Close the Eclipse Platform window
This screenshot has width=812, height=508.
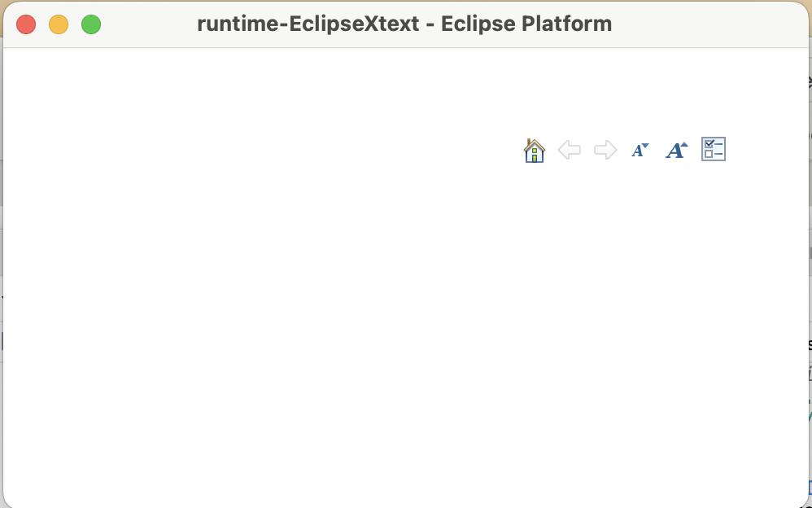(26, 24)
